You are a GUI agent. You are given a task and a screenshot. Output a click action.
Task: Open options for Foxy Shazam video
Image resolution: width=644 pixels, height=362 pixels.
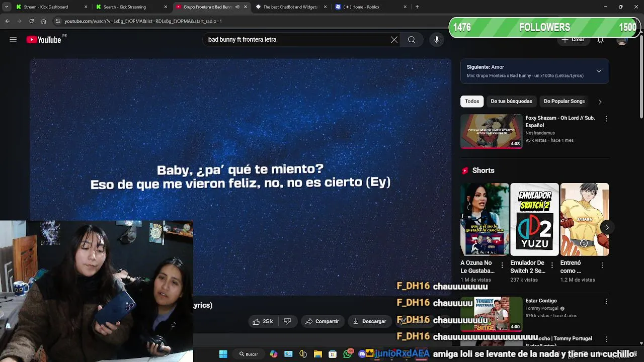click(606, 119)
